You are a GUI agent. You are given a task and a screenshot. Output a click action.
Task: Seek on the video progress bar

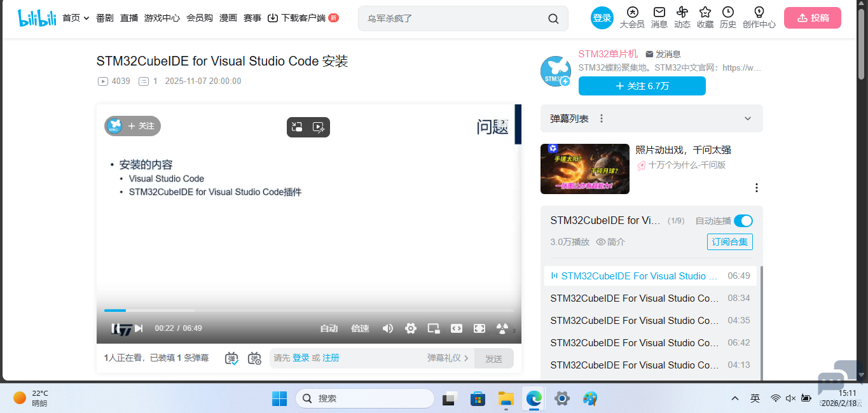click(x=309, y=311)
